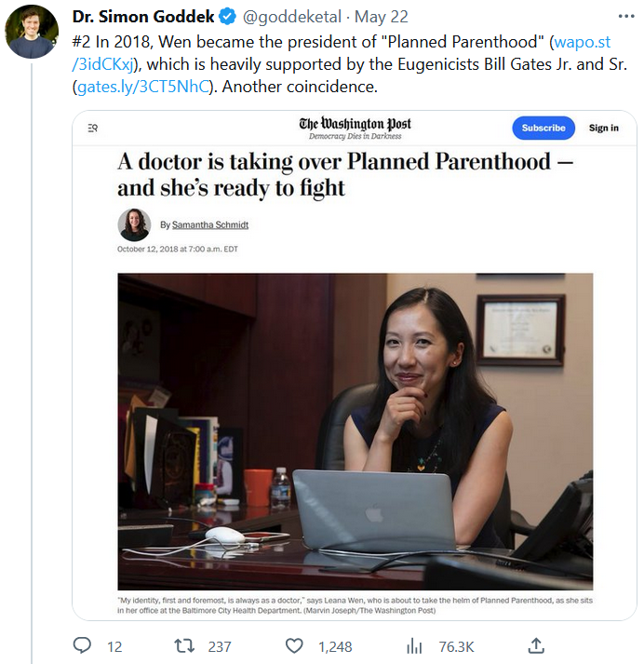This screenshot has height=664, width=644.
Task: Click the retweet arrows icon
Action: pos(184,645)
